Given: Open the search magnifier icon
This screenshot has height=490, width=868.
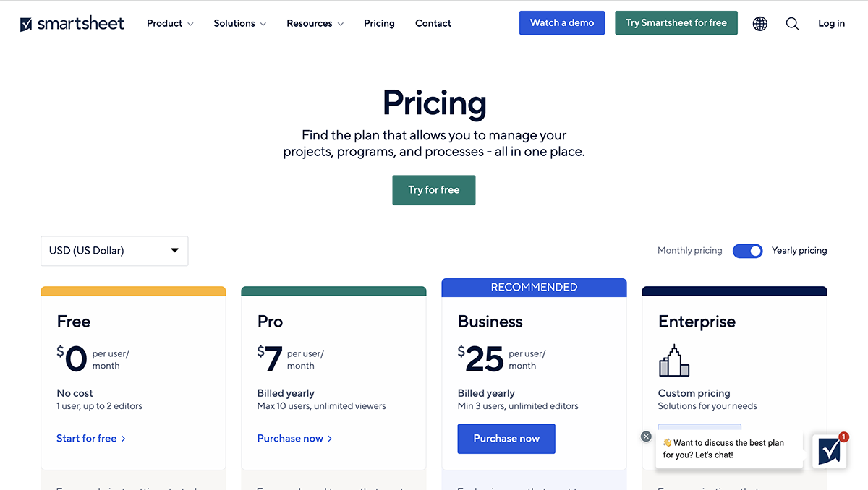Looking at the screenshot, I should click(x=792, y=23).
